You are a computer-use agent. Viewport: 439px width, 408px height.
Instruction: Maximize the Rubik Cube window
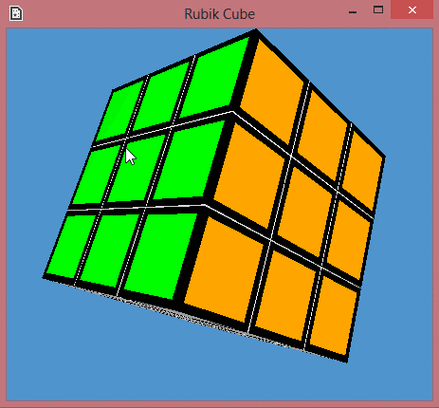click(x=378, y=10)
